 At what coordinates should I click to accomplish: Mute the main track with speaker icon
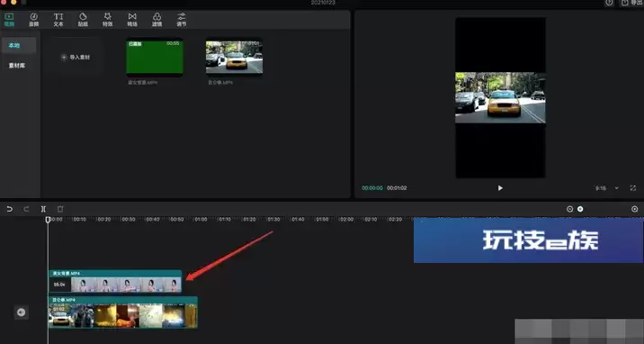(22, 312)
